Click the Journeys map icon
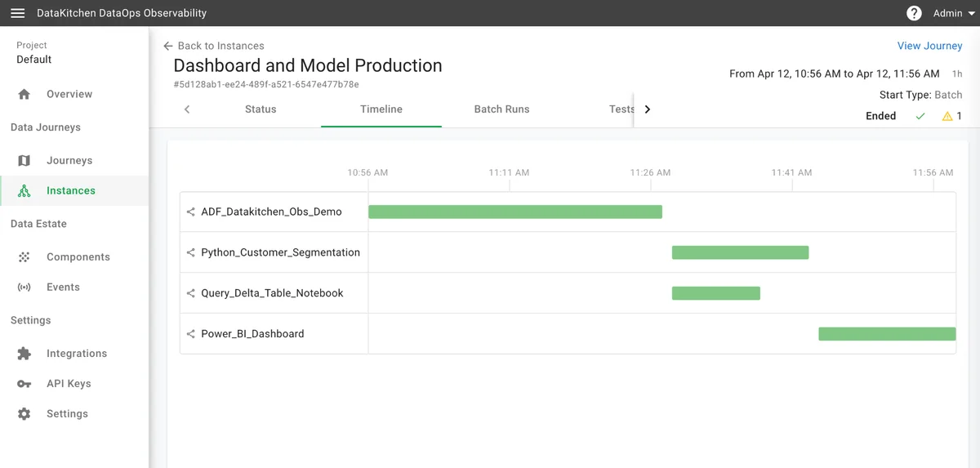This screenshot has width=980, height=468. 24,161
